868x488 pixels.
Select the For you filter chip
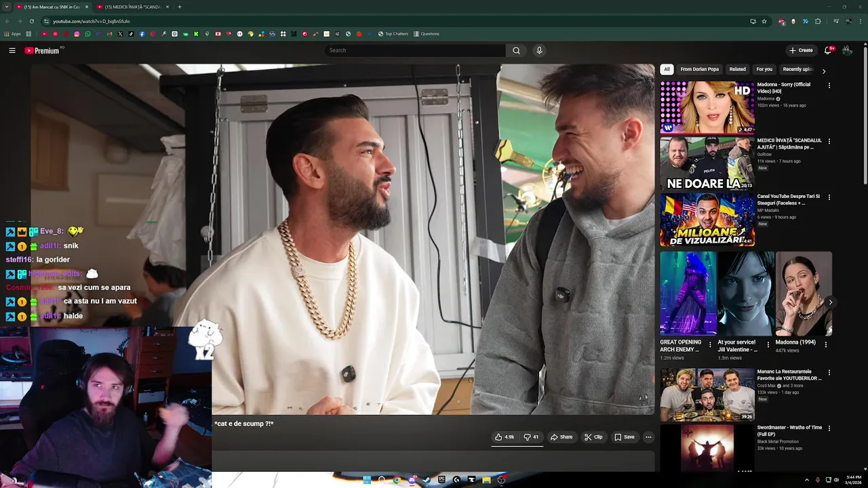[764, 69]
